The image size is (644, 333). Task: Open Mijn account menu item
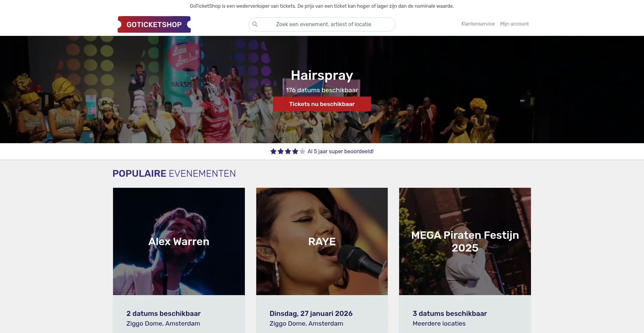click(x=514, y=24)
